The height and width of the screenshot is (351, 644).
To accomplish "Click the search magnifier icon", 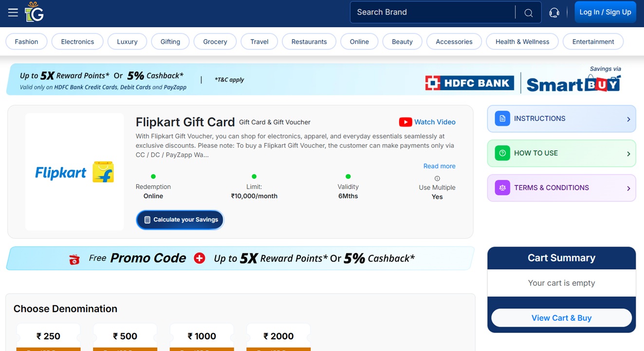I will tap(528, 13).
